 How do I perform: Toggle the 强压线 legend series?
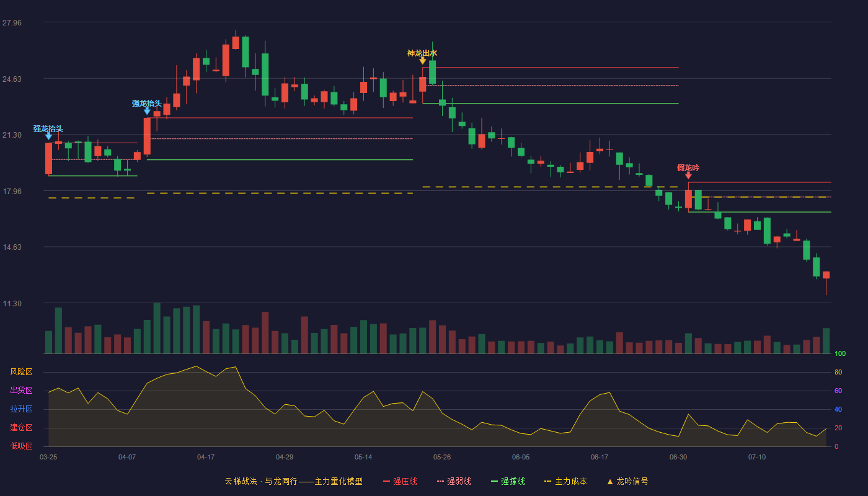click(400, 481)
